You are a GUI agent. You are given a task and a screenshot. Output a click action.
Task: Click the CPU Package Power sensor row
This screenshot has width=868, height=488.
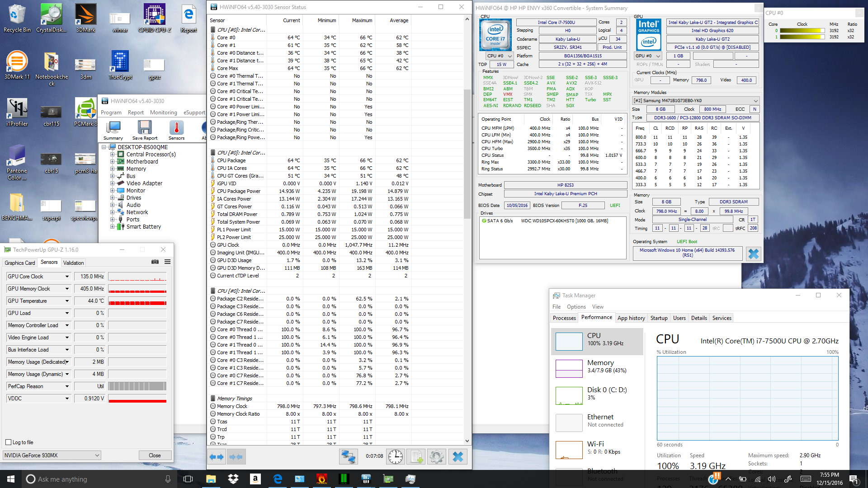click(x=310, y=191)
